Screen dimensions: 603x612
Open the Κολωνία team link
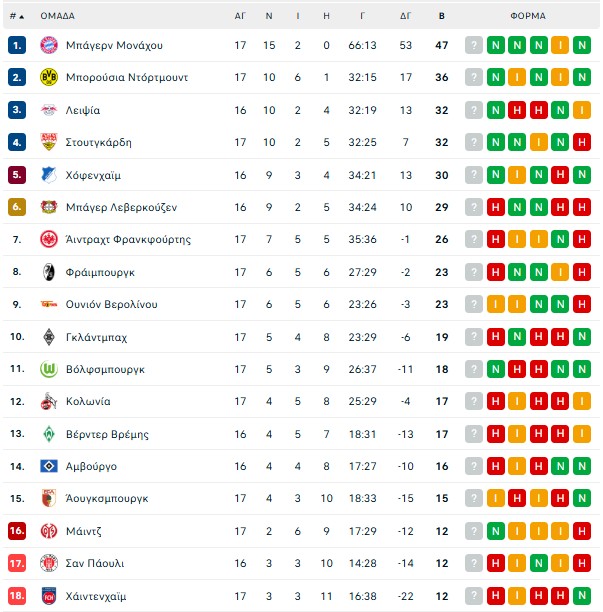pyautogui.click(x=88, y=401)
